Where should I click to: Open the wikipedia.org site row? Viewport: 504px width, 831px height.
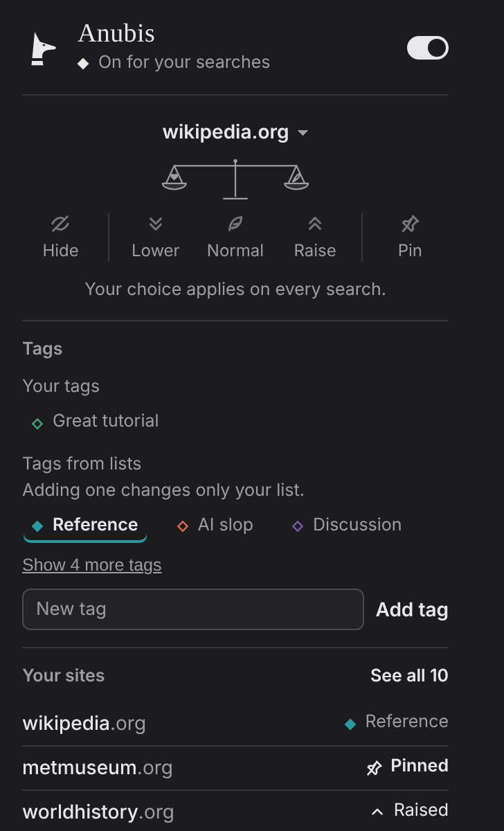point(235,724)
